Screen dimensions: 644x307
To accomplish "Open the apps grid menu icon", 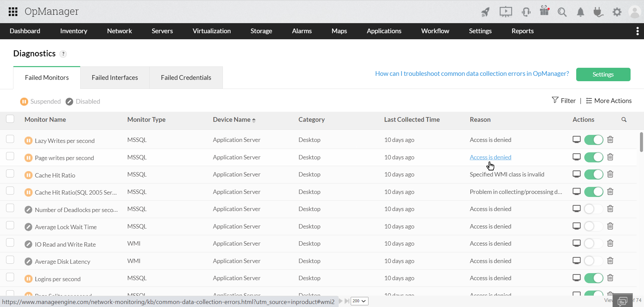I will [x=13, y=12].
